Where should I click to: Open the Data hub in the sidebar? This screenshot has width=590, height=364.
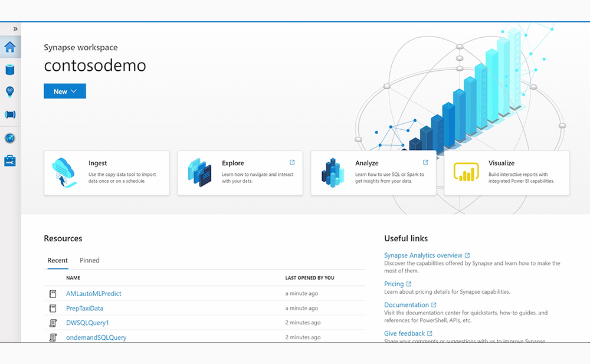(9, 70)
